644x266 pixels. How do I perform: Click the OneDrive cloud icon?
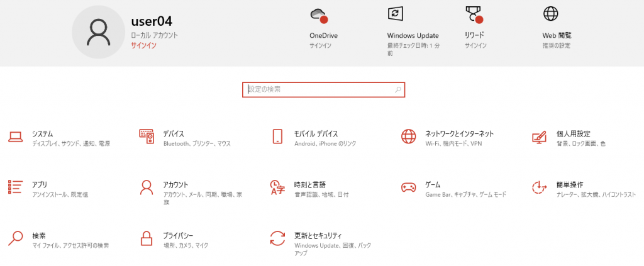318,15
